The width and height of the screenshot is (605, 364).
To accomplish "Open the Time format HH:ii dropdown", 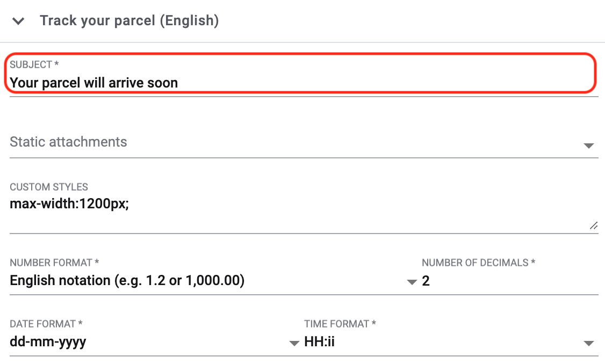I will (x=441, y=342).
